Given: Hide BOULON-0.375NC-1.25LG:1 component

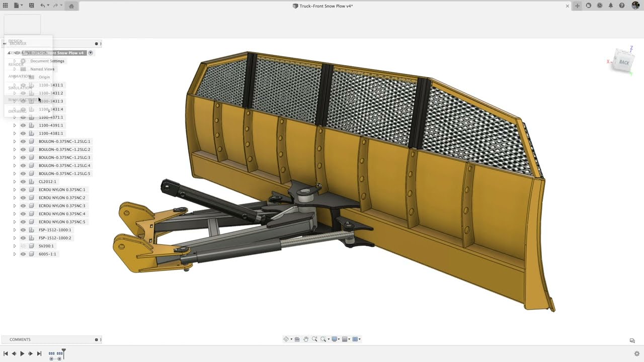Looking at the screenshot, I should (x=23, y=141).
